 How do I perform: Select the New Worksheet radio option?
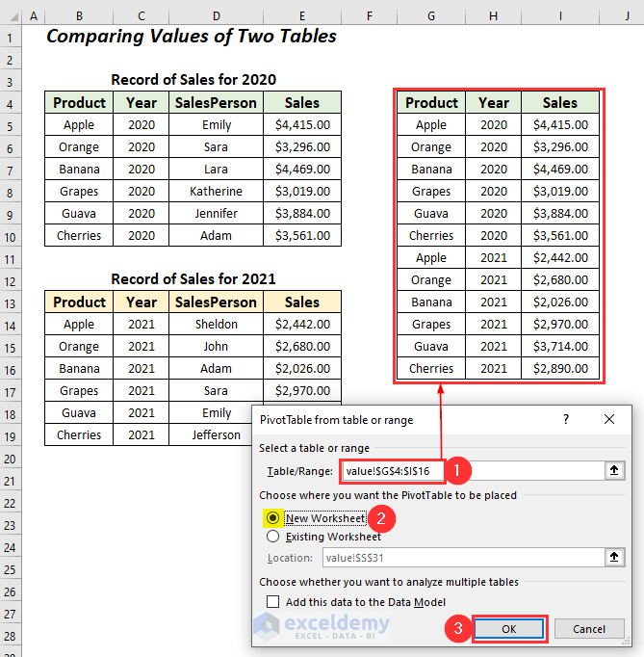(272, 518)
